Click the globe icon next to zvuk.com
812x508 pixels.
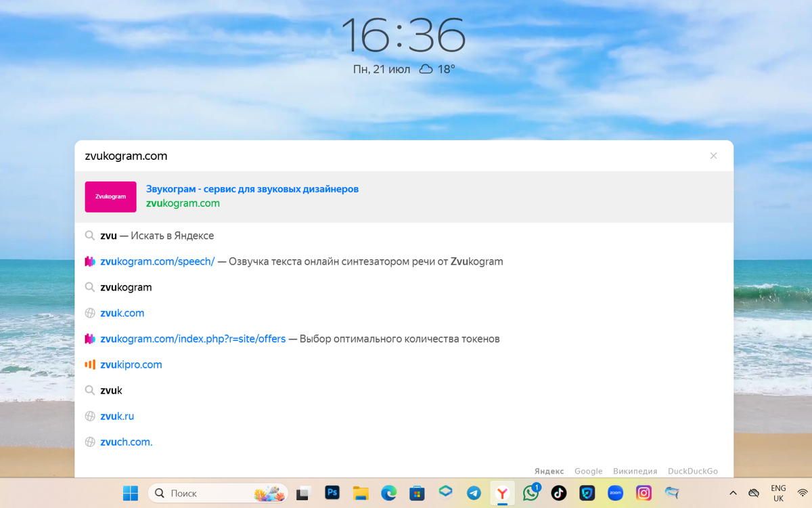point(90,312)
